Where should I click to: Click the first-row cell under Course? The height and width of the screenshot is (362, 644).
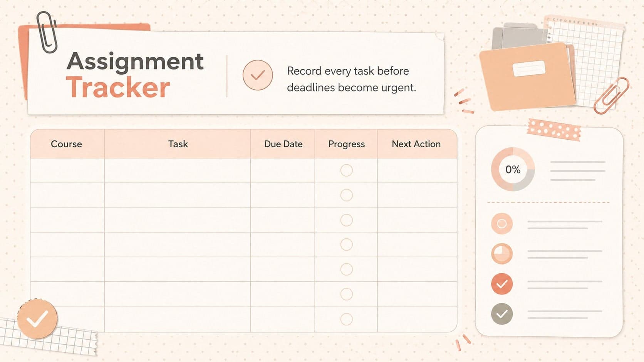tap(67, 170)
